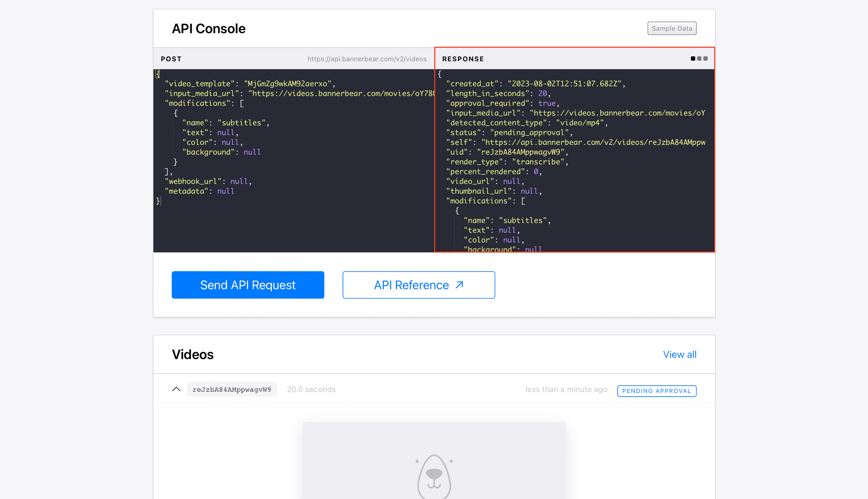868x499 pixels.
Task: Click the black first dot in RESPONSE header
Action: (693, 59)
